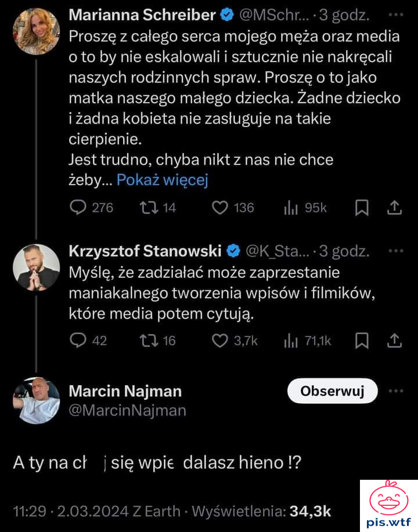Share Marianna Schreiber's tweet

(394, 207)
